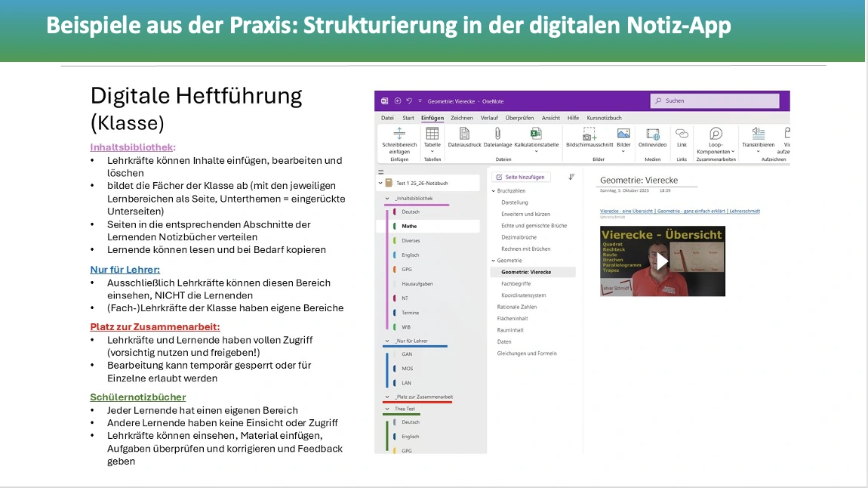Image resolution: width=868 pixels, height=488 pixels.
Task: Click the Seite hinzufügen button
Action: click(x=521, y=177)
